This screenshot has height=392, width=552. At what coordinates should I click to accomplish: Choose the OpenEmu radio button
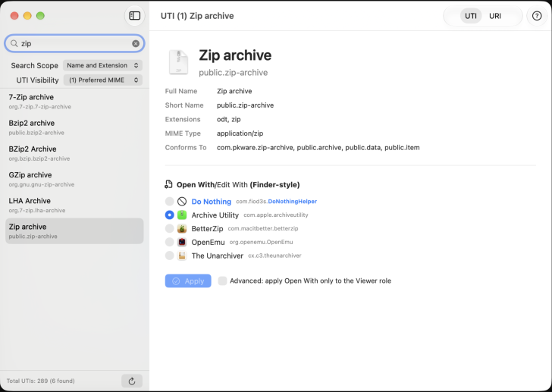pyautogui.click(x=169, y=242)
